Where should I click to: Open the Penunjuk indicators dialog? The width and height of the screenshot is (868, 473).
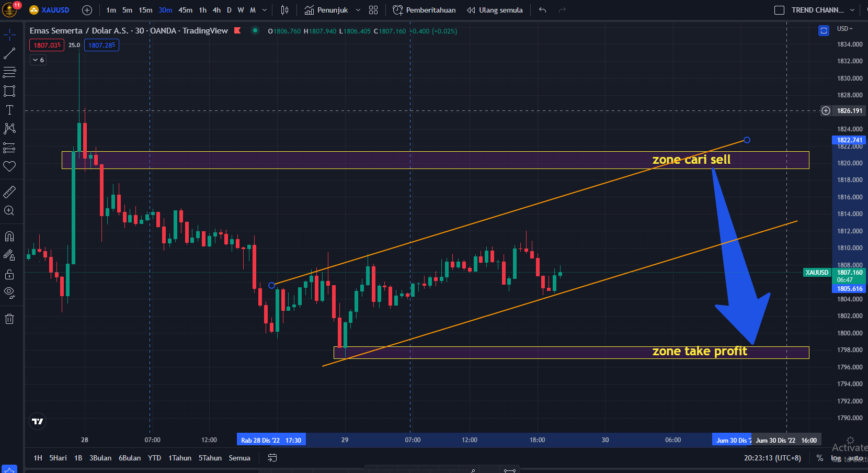point(326,10)
